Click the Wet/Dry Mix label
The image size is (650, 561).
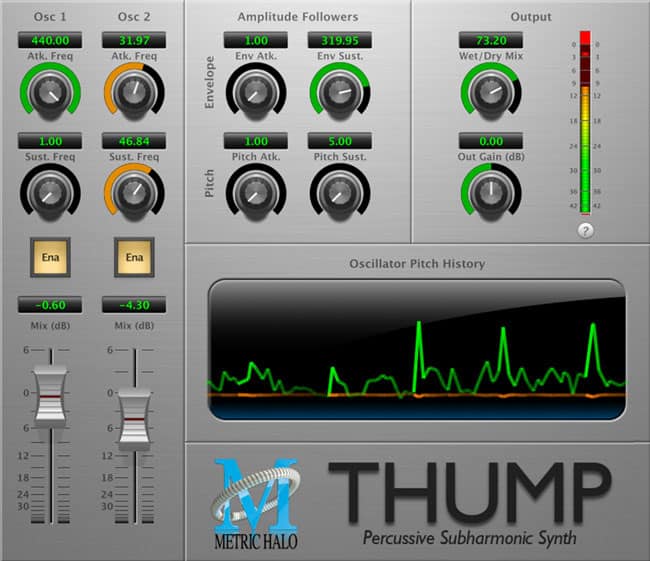coord(491,56)
